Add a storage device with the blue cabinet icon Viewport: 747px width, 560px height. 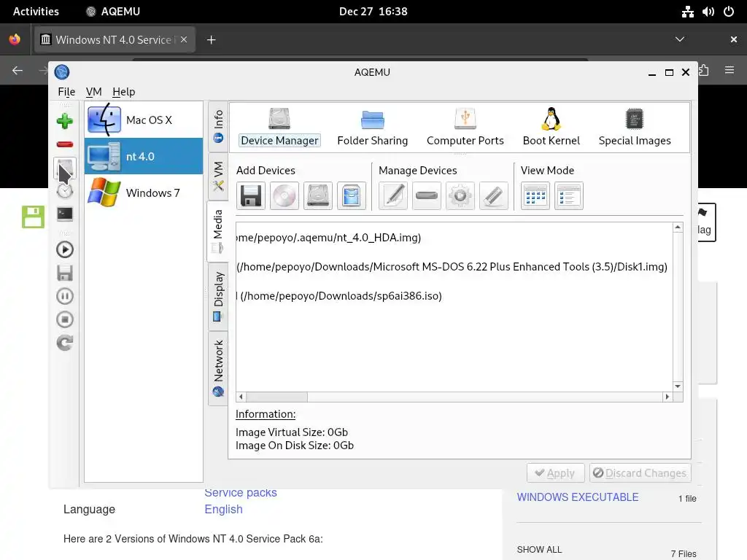(352, 195)
